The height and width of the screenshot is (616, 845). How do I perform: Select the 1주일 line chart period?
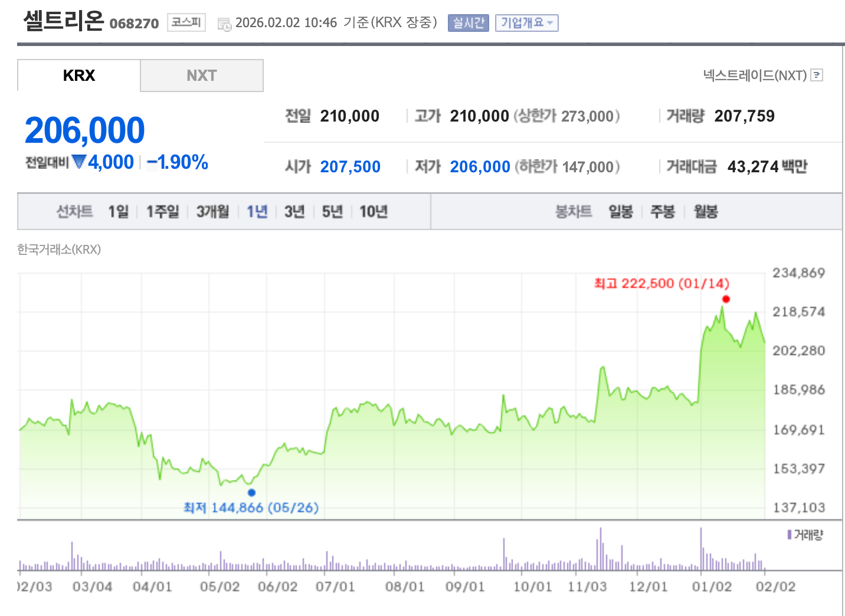point(163,211)
